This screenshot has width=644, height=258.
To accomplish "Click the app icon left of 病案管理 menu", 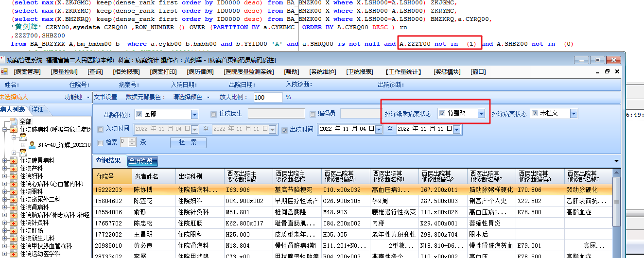I will (4, 72).
